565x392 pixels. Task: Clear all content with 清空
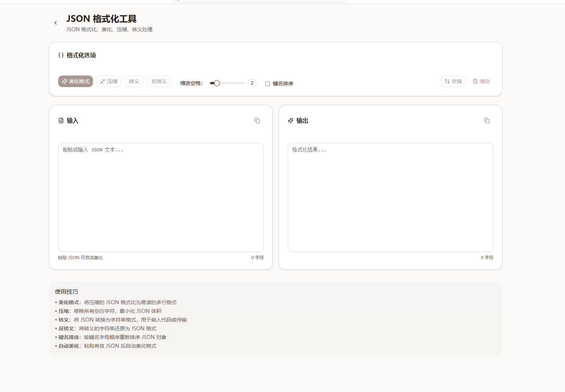481,81
